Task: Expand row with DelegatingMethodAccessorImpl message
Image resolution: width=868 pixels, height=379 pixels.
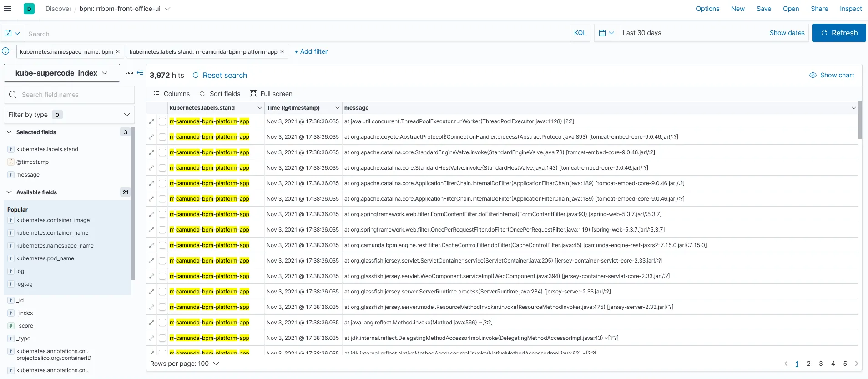Action: [151, 338]
